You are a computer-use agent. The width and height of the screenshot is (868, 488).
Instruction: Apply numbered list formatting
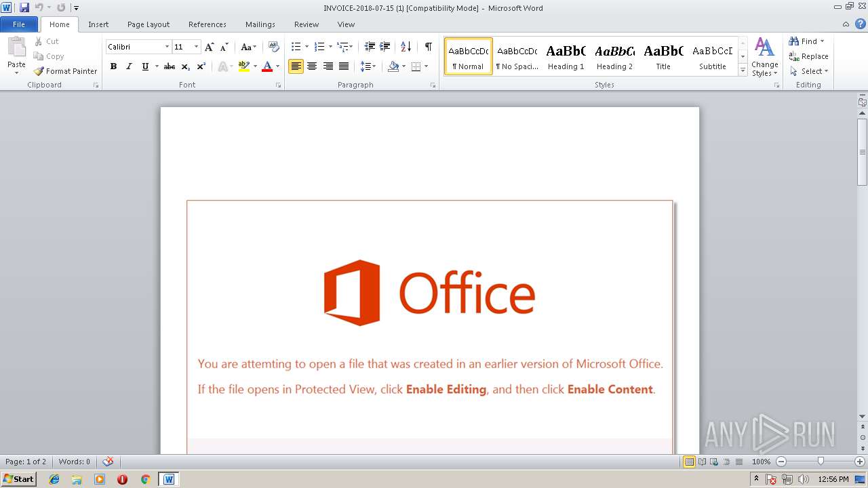(x=319, y=47)
